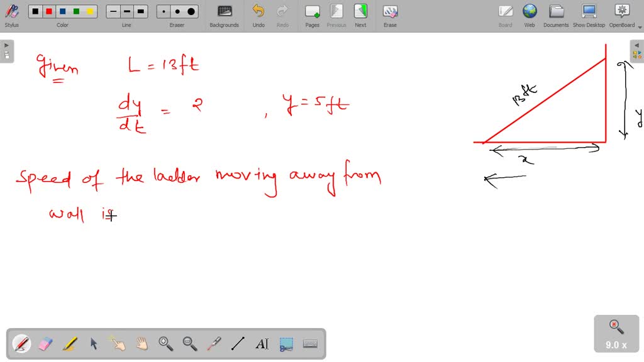Screen dimensions: 644x362
Task: Activate the arrow Selector tool
Action: coord(94,344)
